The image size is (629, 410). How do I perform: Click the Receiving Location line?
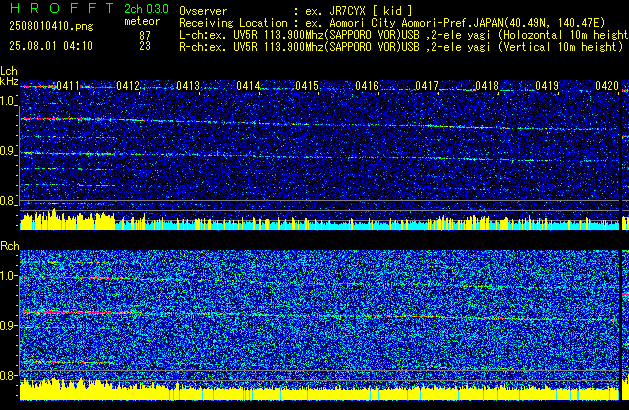pyautogui.click(x=392, y=23)
